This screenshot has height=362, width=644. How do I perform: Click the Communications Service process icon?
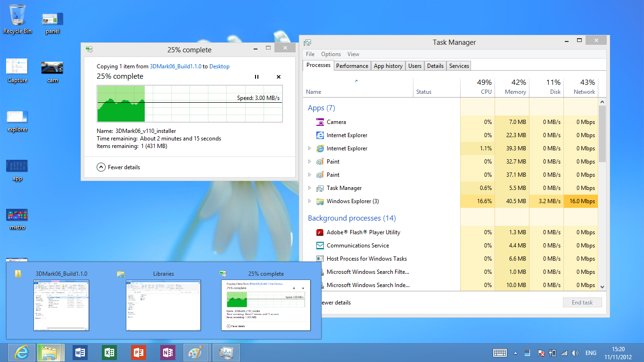[x=320, y=246]
